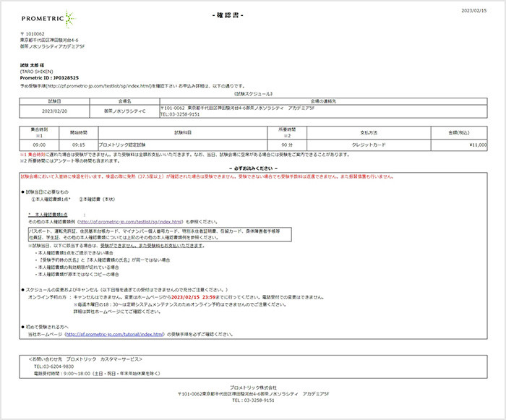
Task: Click the '試験日' column header
Action: tap(54, 101)
